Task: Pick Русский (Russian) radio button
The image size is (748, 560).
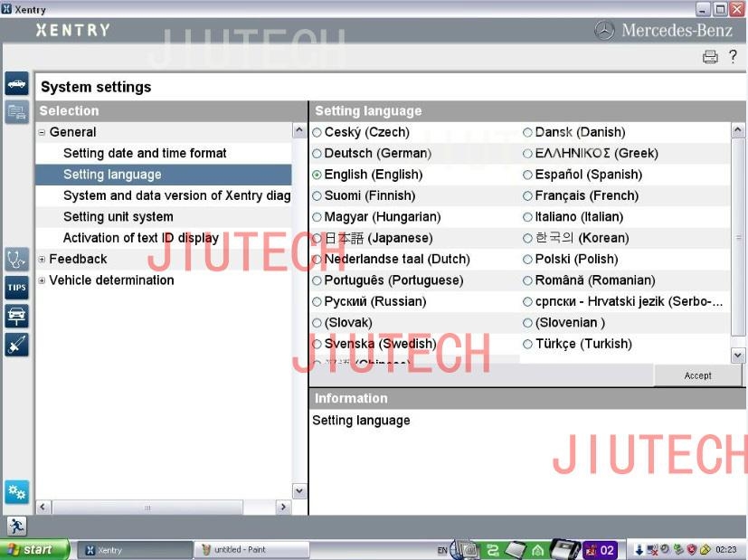Action: pos(317,301)
